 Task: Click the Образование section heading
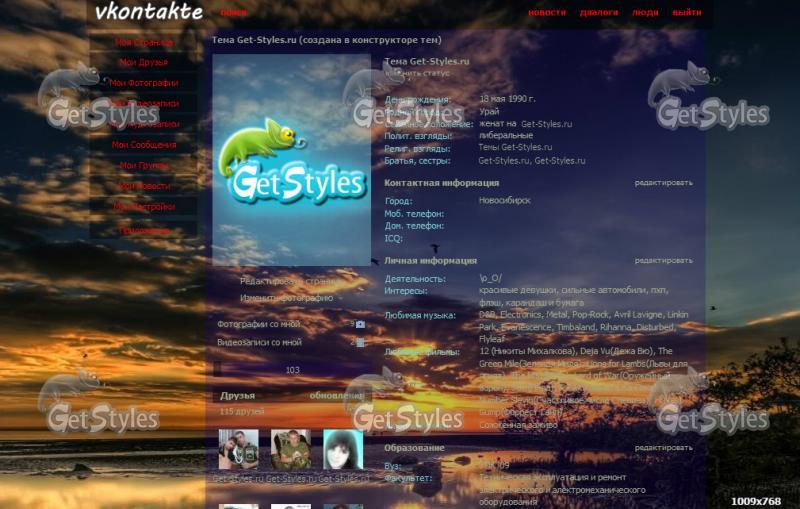[414, 448]
